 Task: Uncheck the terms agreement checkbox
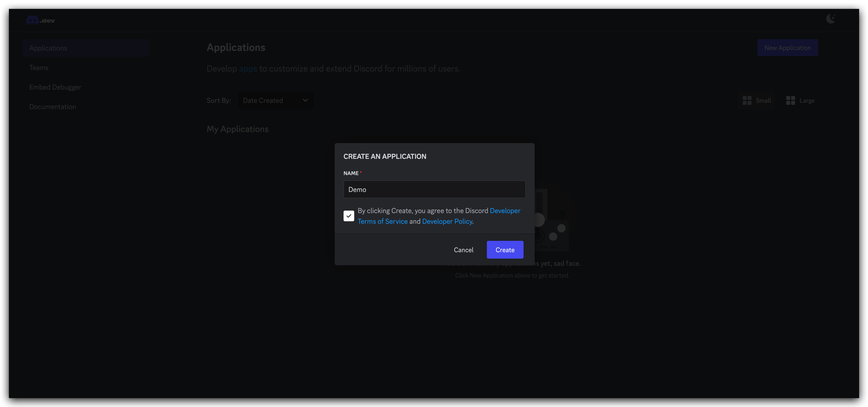point(349,216)
